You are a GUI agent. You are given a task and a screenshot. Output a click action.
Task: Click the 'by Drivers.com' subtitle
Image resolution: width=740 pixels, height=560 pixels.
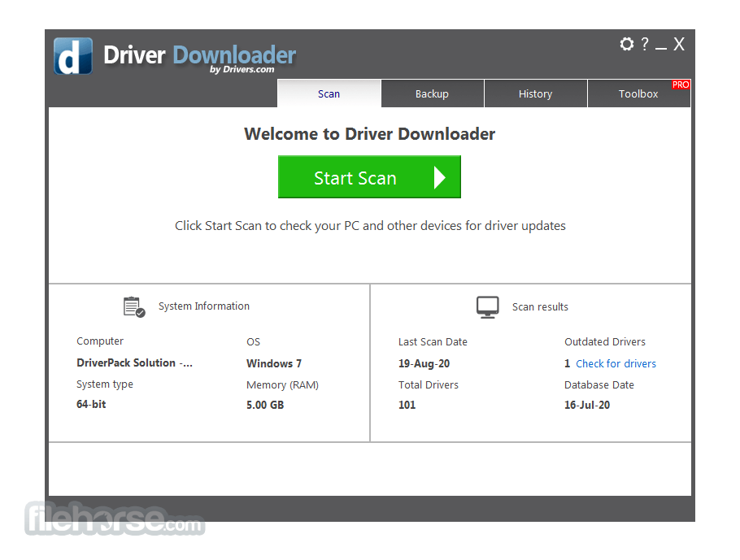[x=242, y=69]
